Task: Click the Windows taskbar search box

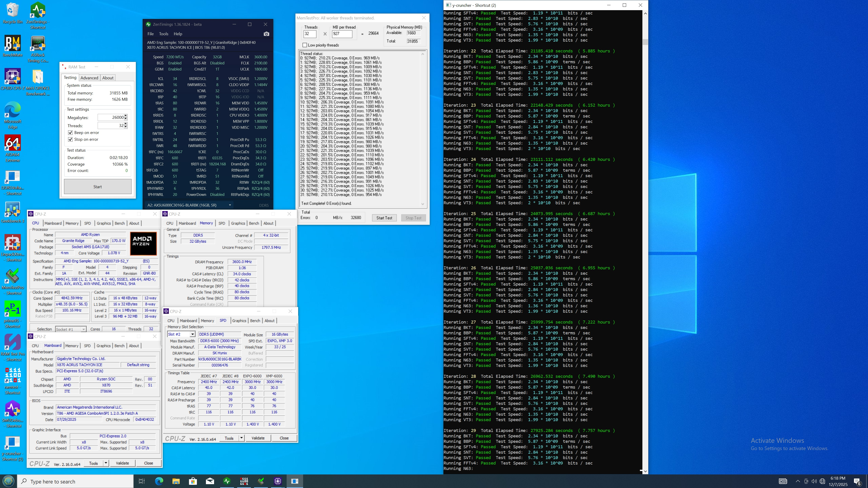Action: [x=75, y=481]
